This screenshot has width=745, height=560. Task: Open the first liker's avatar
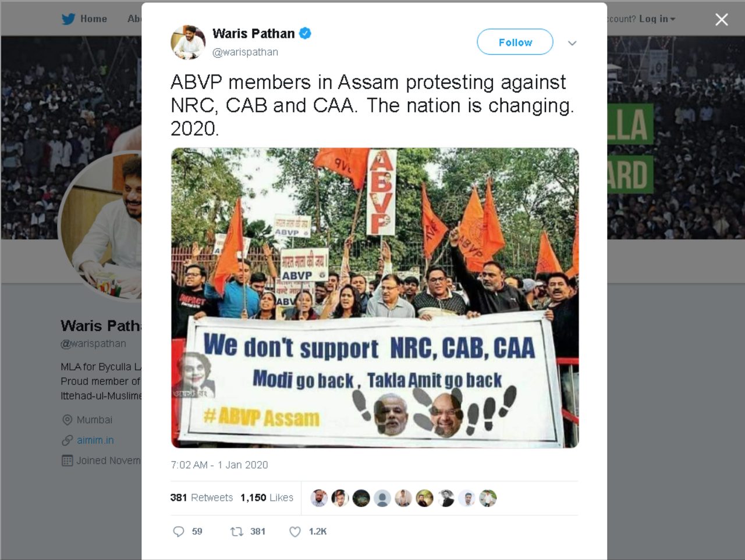click(319, 498)
